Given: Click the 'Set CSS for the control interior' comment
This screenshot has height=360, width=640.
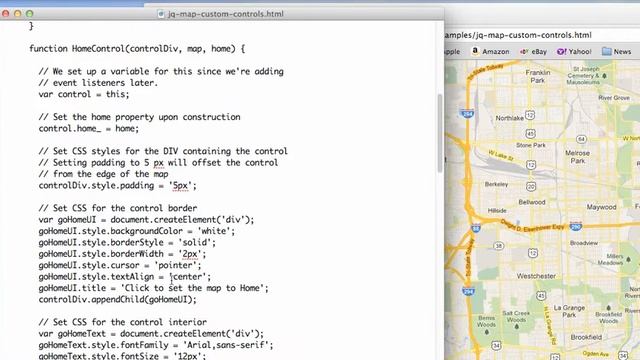Looking at the screenshot, I should tap(122, 322).
